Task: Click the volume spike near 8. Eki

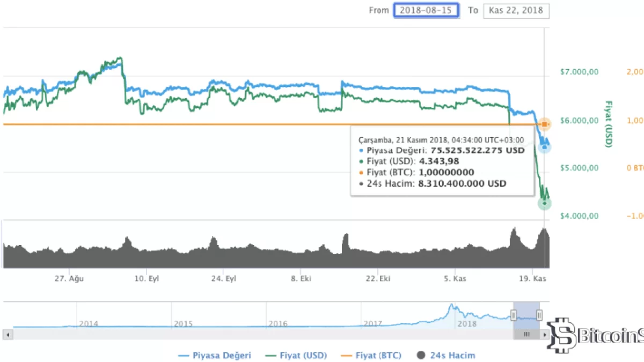Action: tap(346, 239)
